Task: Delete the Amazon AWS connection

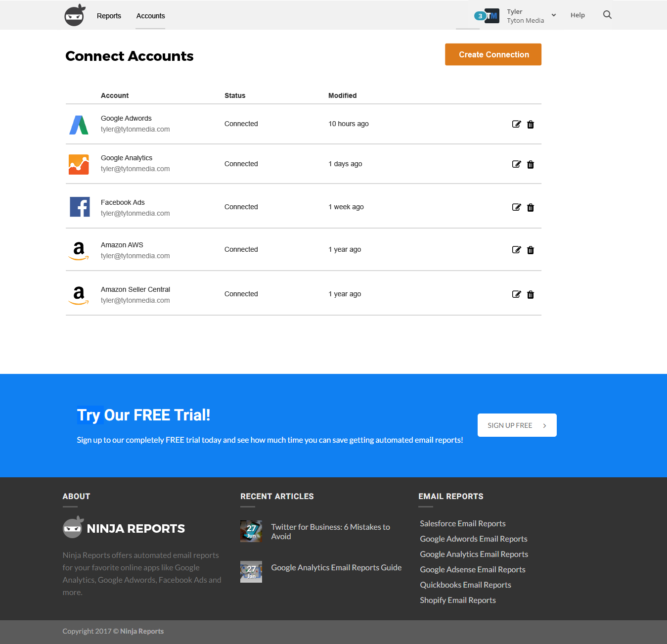Action: click(x=531, y=250)
